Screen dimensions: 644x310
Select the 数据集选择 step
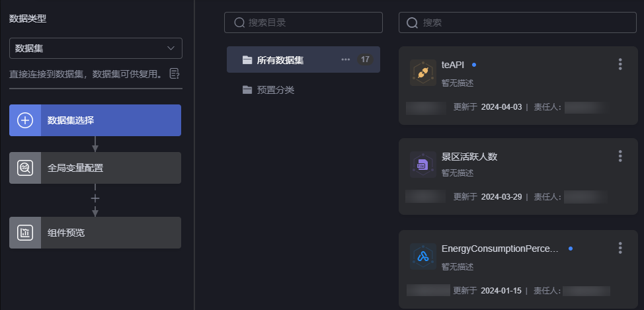(95, 120)
